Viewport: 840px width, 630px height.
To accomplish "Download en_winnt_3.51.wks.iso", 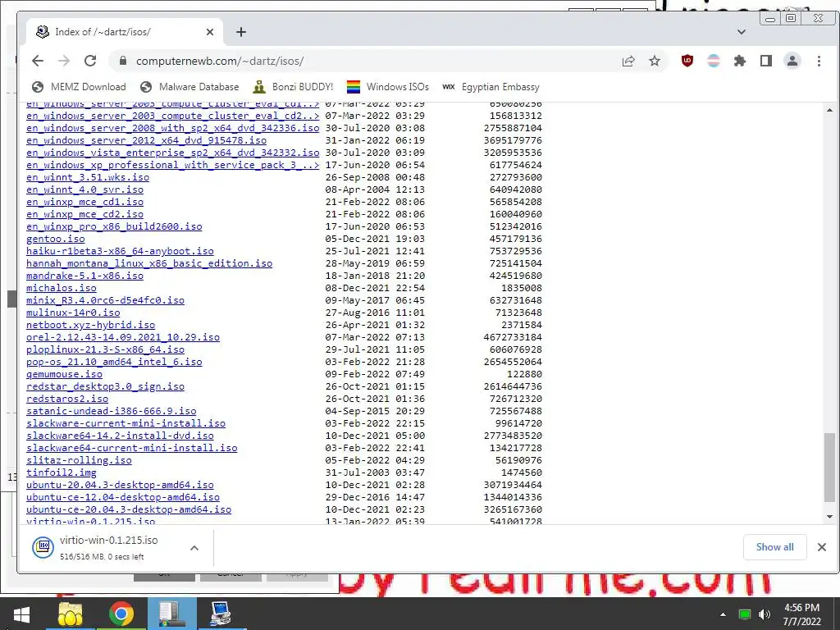I will click(x=88, y=177).
